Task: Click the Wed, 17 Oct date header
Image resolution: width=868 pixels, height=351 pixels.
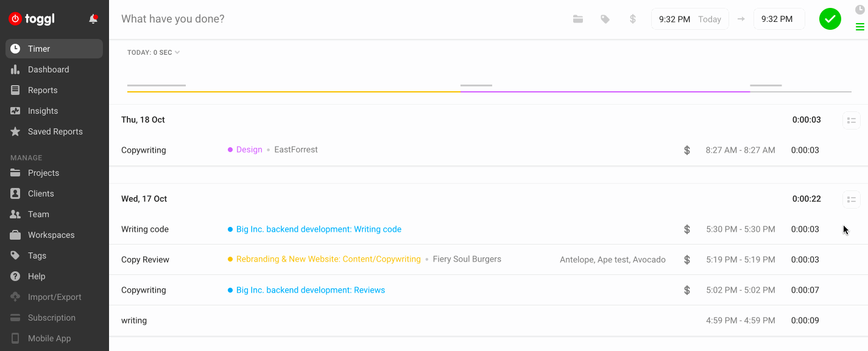Action: (x=144, y=199)
